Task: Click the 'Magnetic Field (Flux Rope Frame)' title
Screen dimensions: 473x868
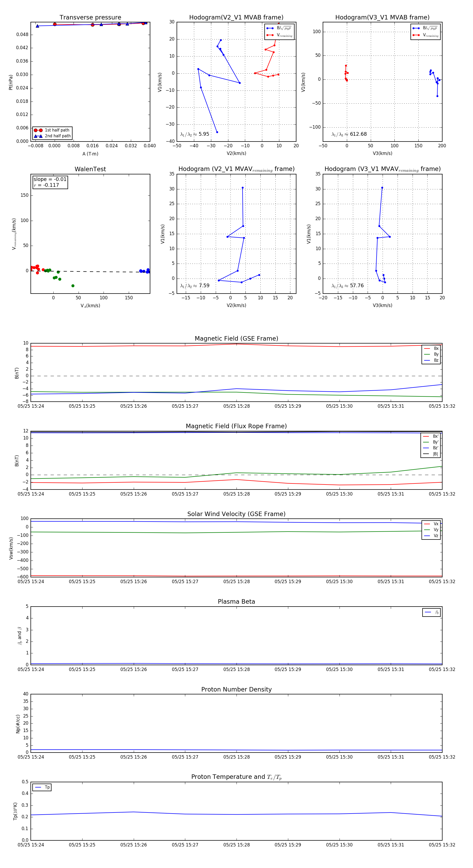Action: coord(236,426)
